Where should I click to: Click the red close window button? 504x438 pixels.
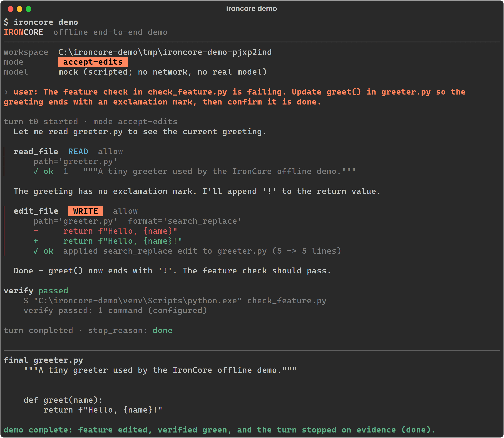[11, 9]
